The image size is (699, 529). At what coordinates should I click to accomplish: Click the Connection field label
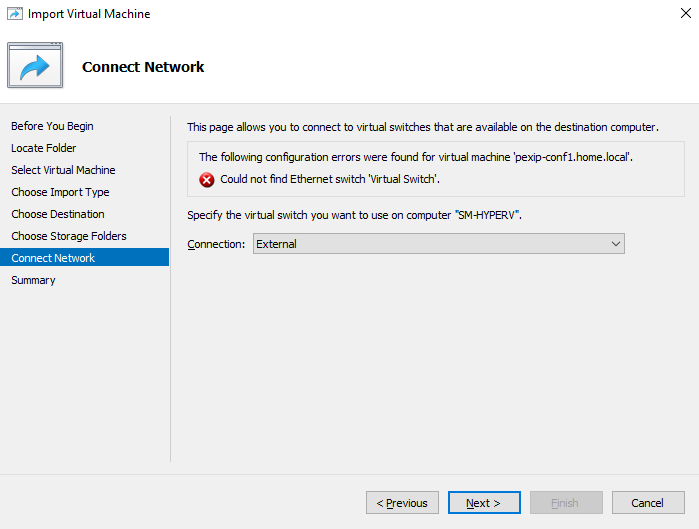pos(216,244)
